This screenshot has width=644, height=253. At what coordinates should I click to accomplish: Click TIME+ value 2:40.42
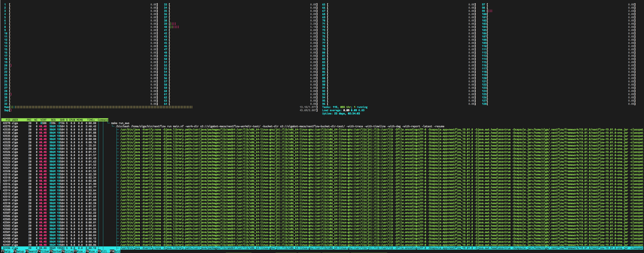click(x=91, y=126)
